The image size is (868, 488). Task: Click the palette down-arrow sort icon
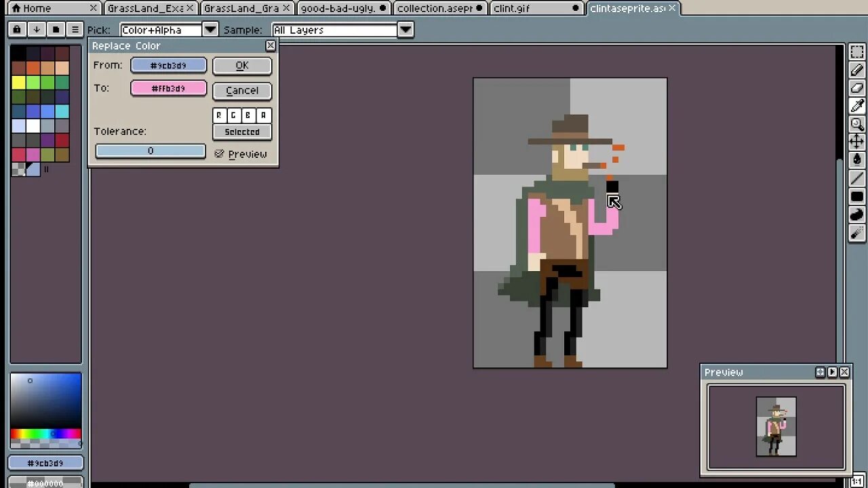tap(37, 30)
